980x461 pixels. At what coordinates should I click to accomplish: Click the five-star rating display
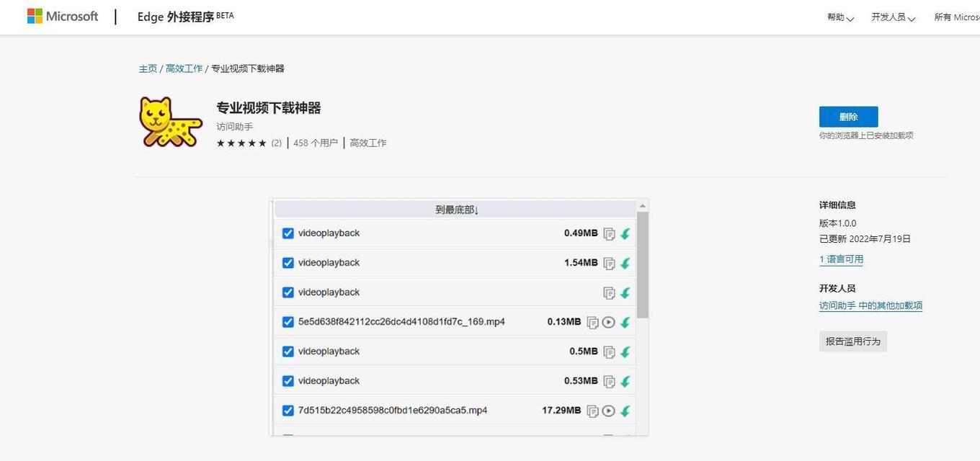(x=241, y=143)
